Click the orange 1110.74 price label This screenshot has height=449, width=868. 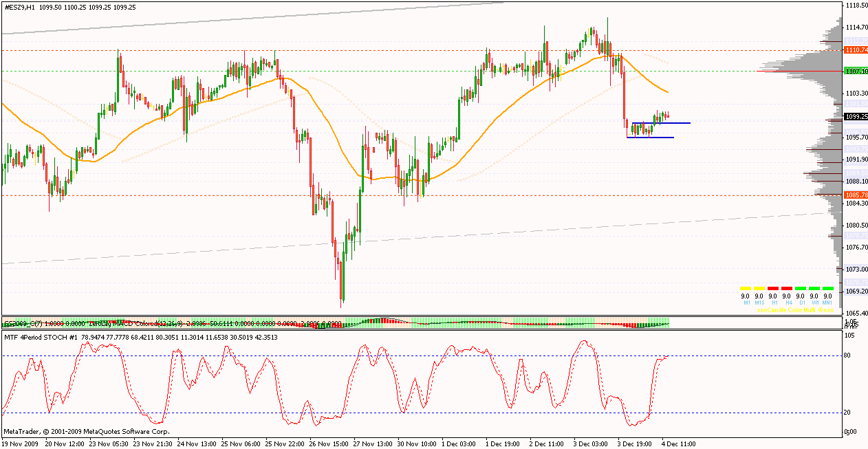click(856, 50)
